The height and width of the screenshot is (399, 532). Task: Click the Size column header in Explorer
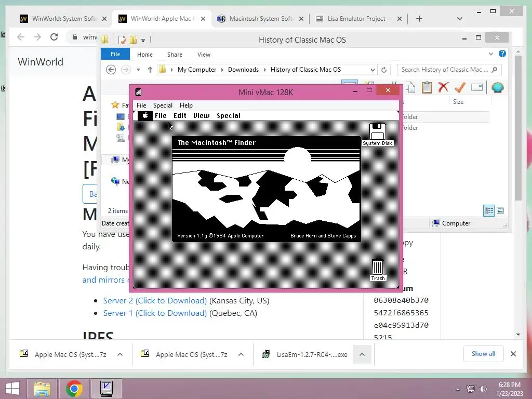click(x=458, y=101)
